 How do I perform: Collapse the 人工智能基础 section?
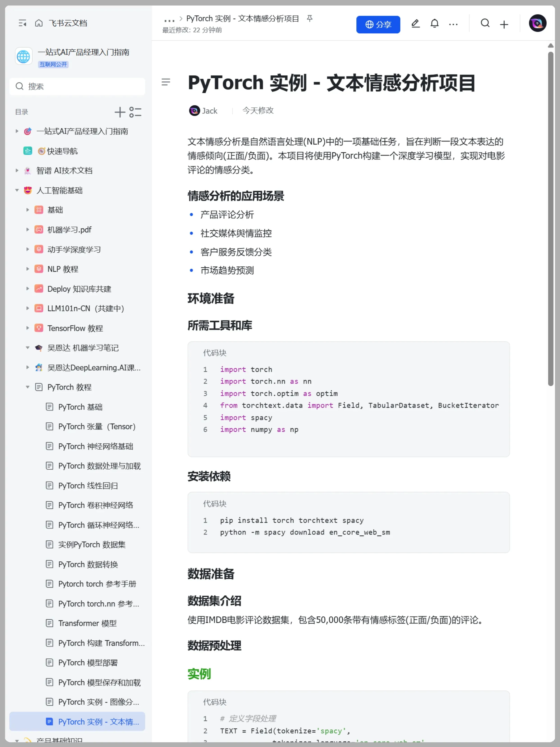click(17, 190)
